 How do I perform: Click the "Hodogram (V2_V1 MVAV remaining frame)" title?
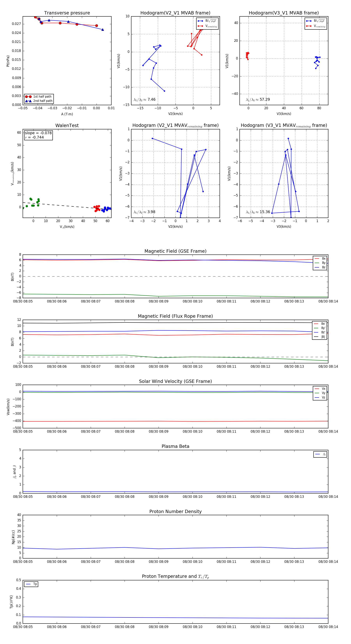175,125
